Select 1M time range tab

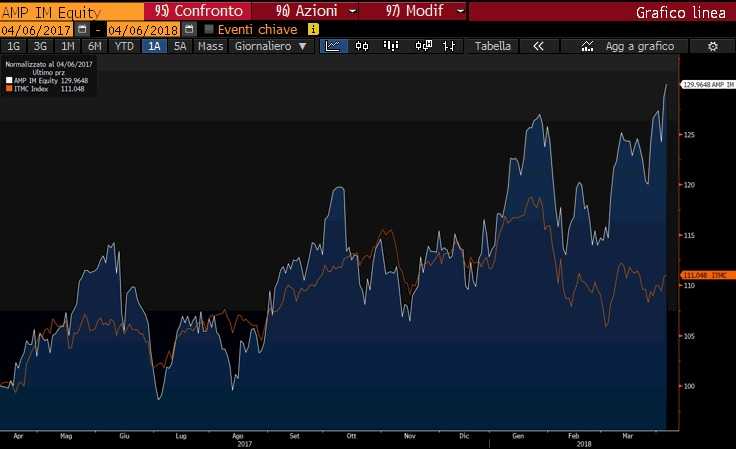point(68,46)
